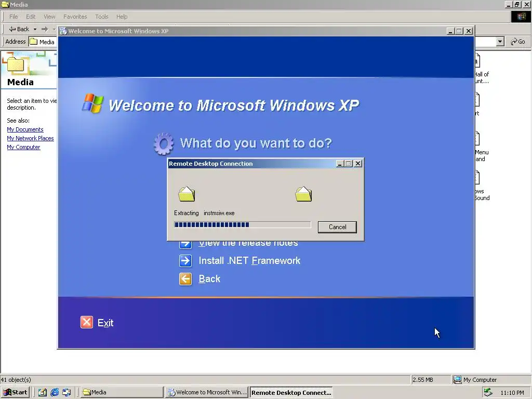Click the Media address field

point(46,42)
